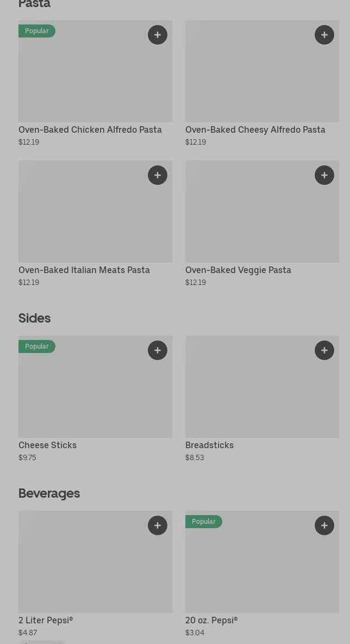Add Oven-Baked Veggie Pasta to cart

[324, 175]
